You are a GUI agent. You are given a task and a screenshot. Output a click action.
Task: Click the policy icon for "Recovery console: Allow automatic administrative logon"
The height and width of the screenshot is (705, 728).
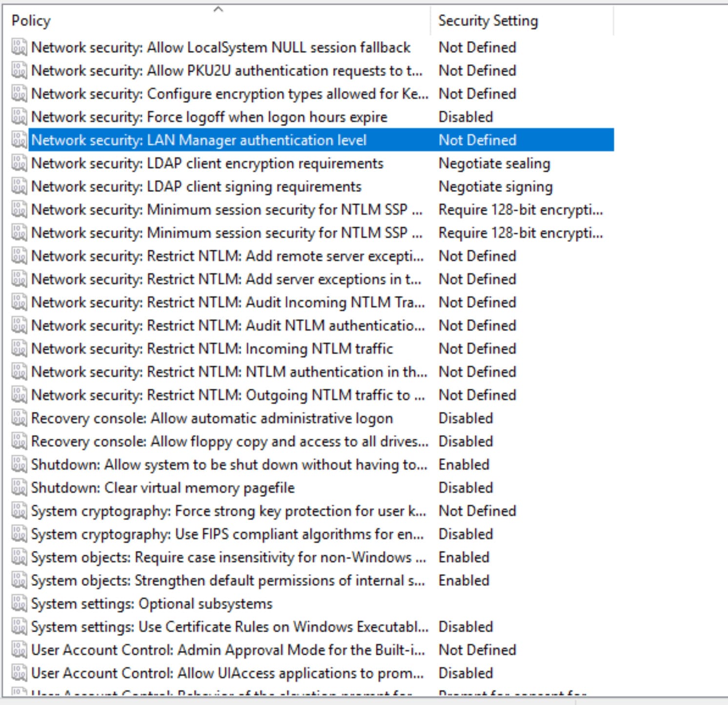click(x=20, y=418)
